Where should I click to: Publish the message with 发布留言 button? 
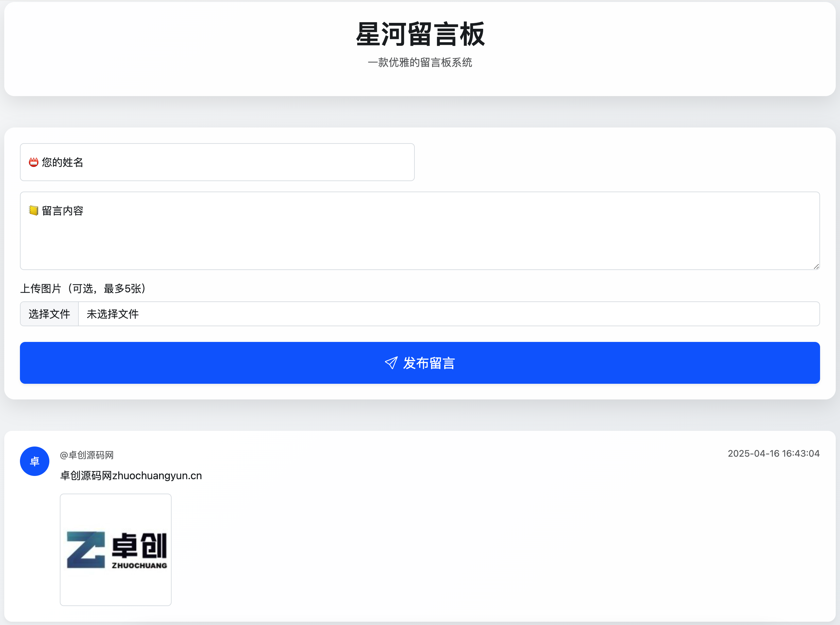[x=420, y=363]
